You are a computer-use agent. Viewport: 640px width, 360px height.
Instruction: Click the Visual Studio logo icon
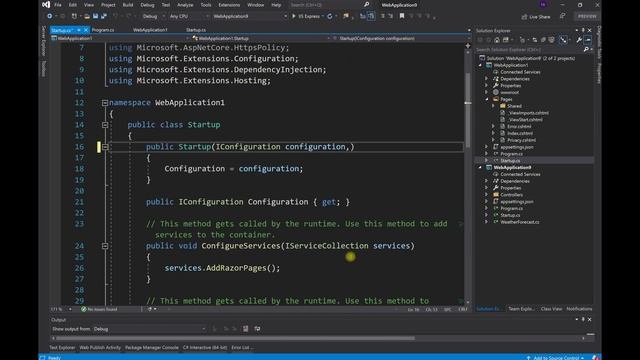[46, 5]
